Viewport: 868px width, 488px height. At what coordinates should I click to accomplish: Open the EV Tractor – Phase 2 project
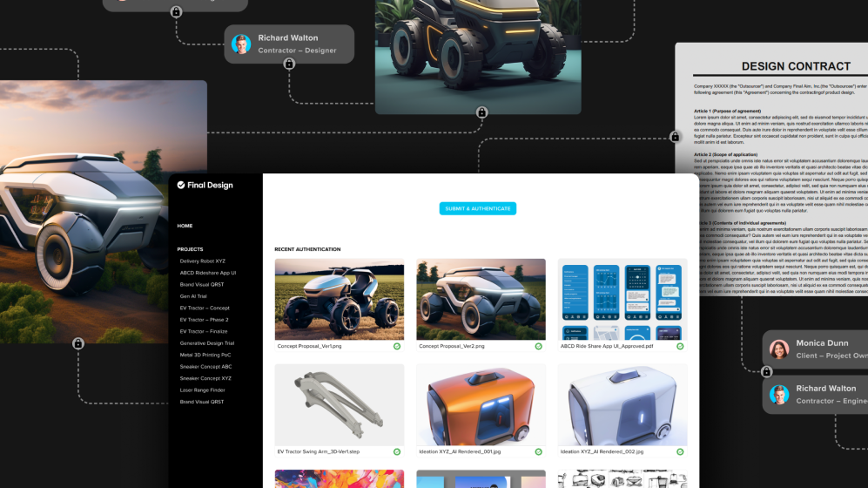click(x=204, y=320)
